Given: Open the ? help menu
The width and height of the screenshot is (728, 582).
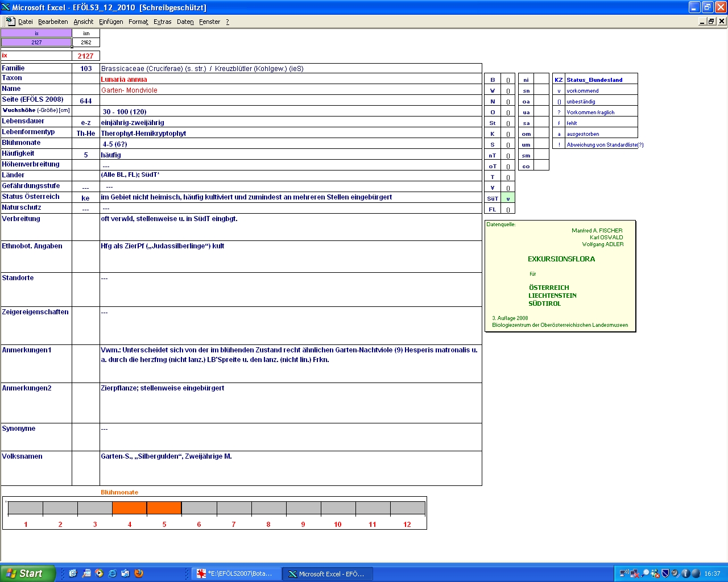Looking at the screenshot, I should pyautogui.click(x=227, y=22).
